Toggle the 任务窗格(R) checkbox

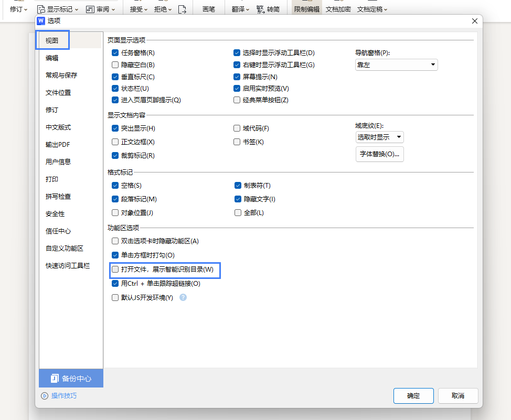pos(115,53)
